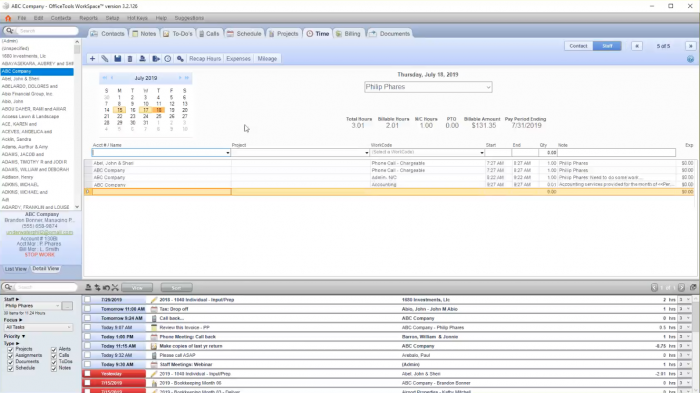
Task: Click the search magnifier icon above contact list
Action: pos(9,31)
